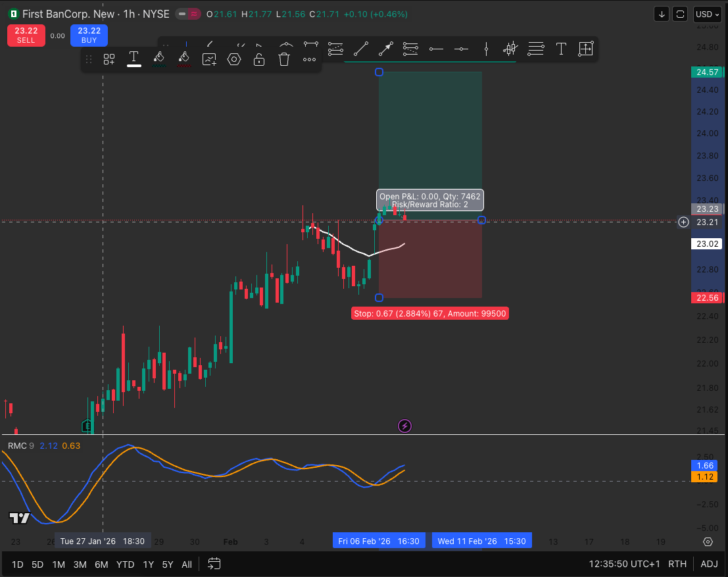Click the red 23.22 SELL button
The image size is (728, 577).
(26, 36)
